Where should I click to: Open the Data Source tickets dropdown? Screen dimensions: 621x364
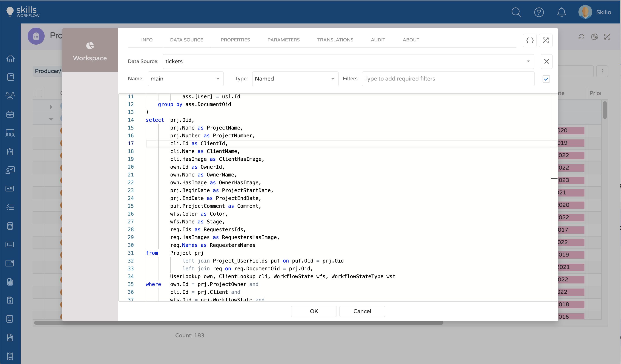348,61
